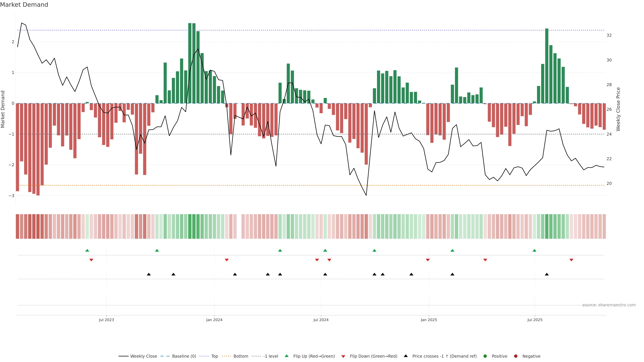This screenshot has height=362, width=644.
Task: Toggle the Top dotted line legend entry
Action: click(214, 356)
